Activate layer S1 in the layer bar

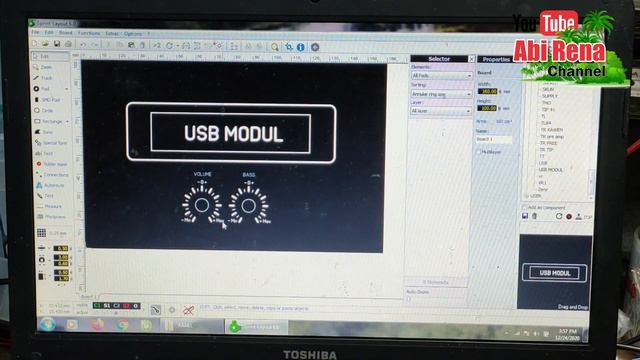point(107,306)
